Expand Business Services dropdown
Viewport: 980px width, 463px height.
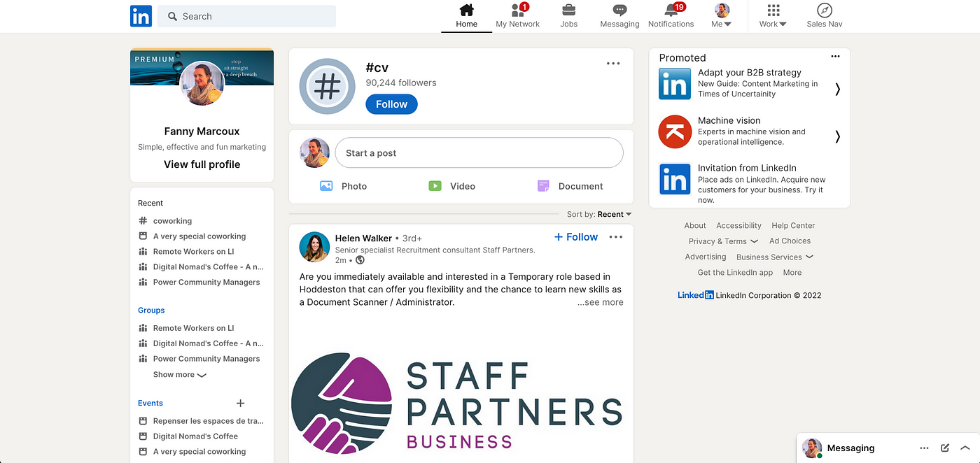[775, 257]
